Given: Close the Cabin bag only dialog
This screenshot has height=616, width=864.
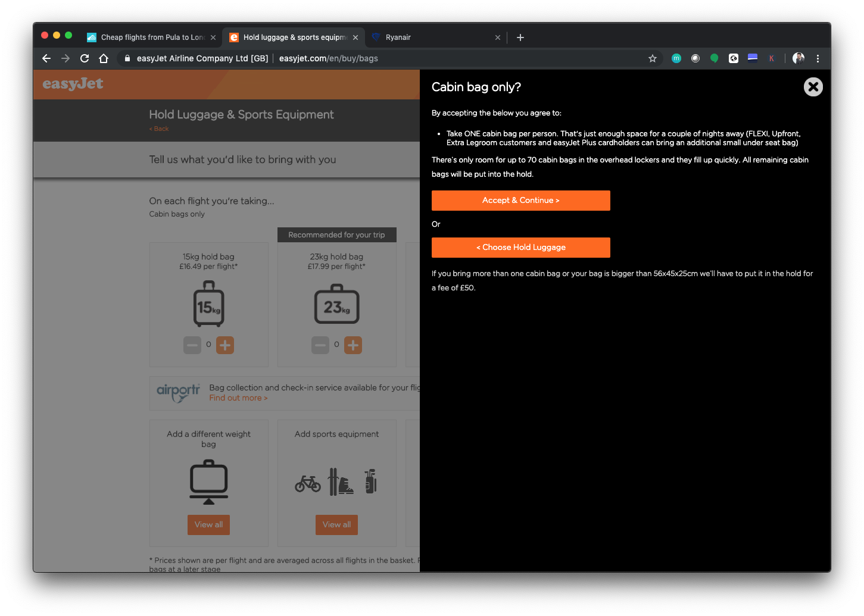Looking at the screenshot, I should (x=813, y=87).
